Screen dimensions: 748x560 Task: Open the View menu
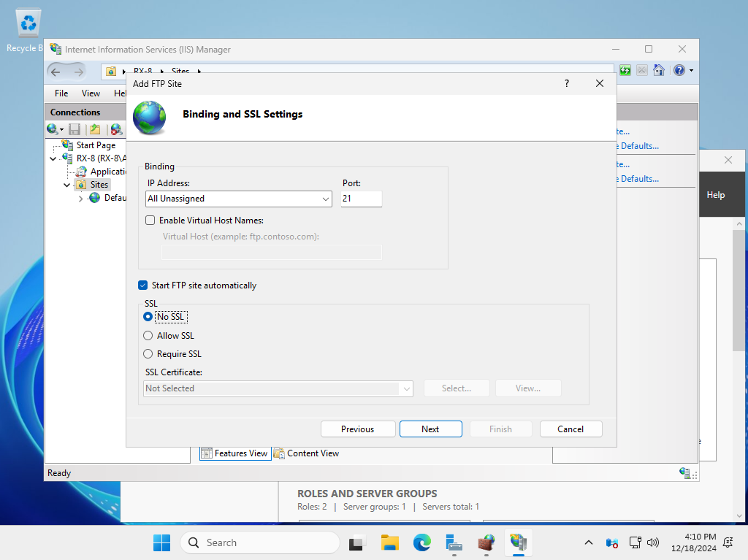coord(91,93)
